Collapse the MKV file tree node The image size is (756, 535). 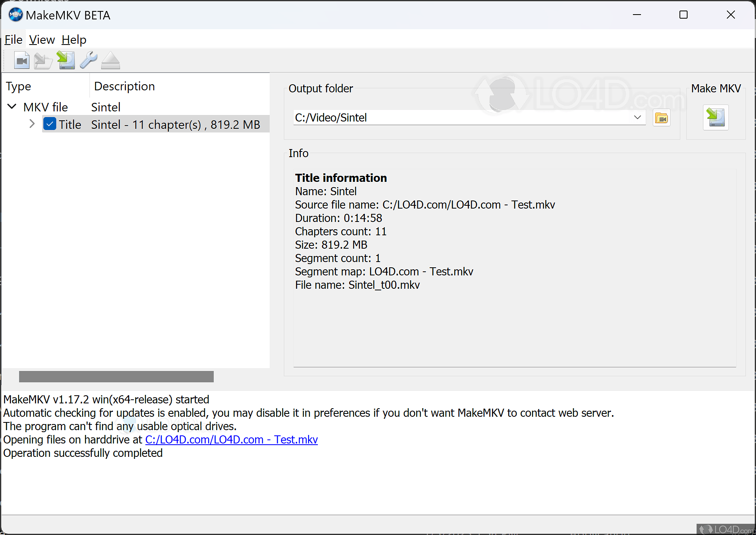[x=12, y=107]
